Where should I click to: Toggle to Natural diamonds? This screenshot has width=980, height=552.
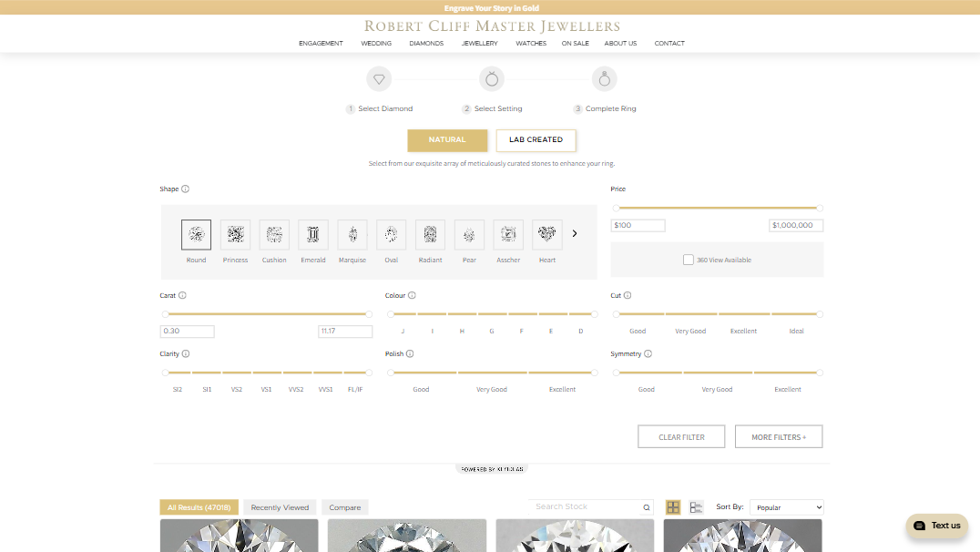pos(447,140)
